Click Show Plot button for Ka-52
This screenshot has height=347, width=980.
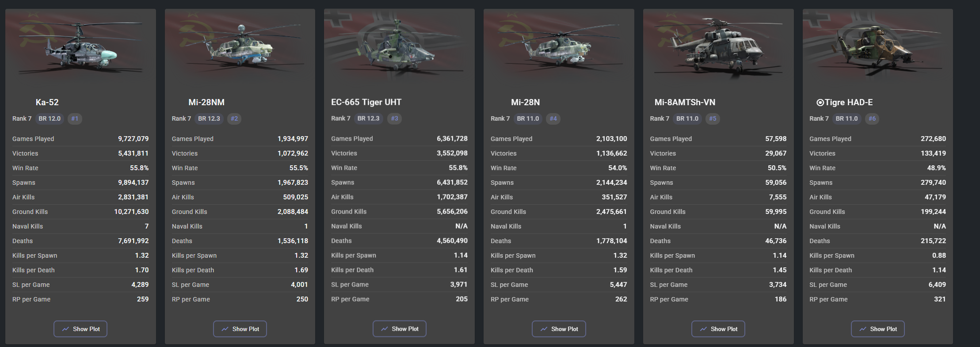[x=80, y=329]
